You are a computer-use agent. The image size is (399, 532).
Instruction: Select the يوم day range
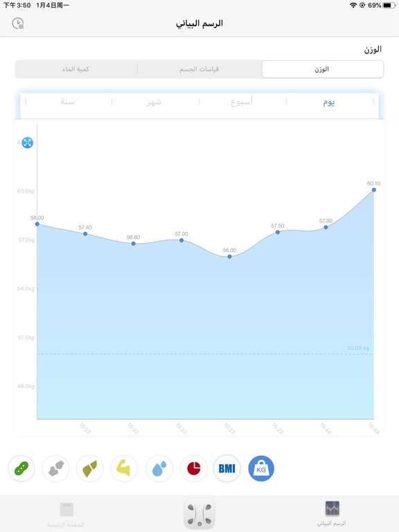[x=329, y=102]
